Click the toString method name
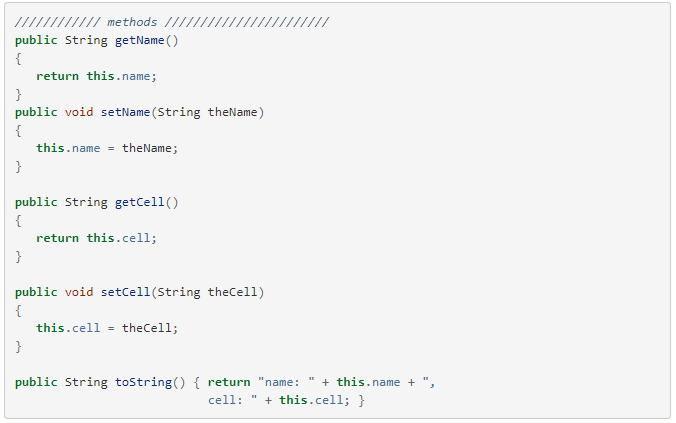This screenshot has height=423, width=676. tap(144, 382)
